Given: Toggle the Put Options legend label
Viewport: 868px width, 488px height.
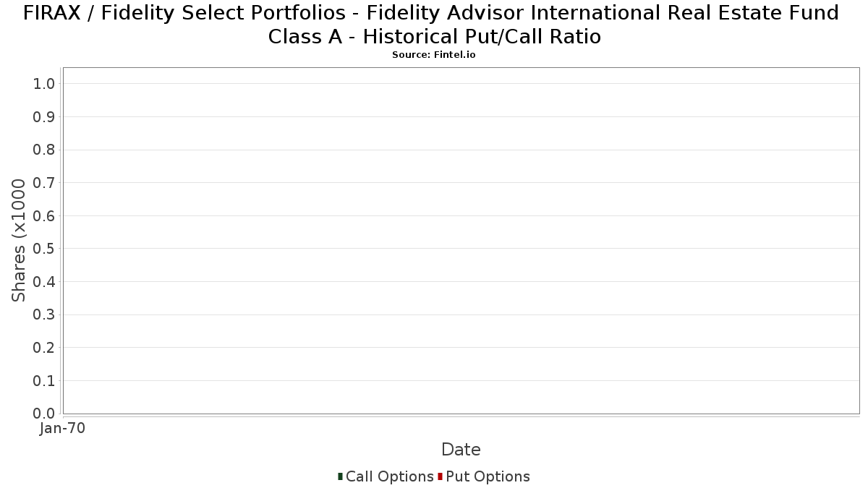Looking at the screenshot, I should click(488, 476).
